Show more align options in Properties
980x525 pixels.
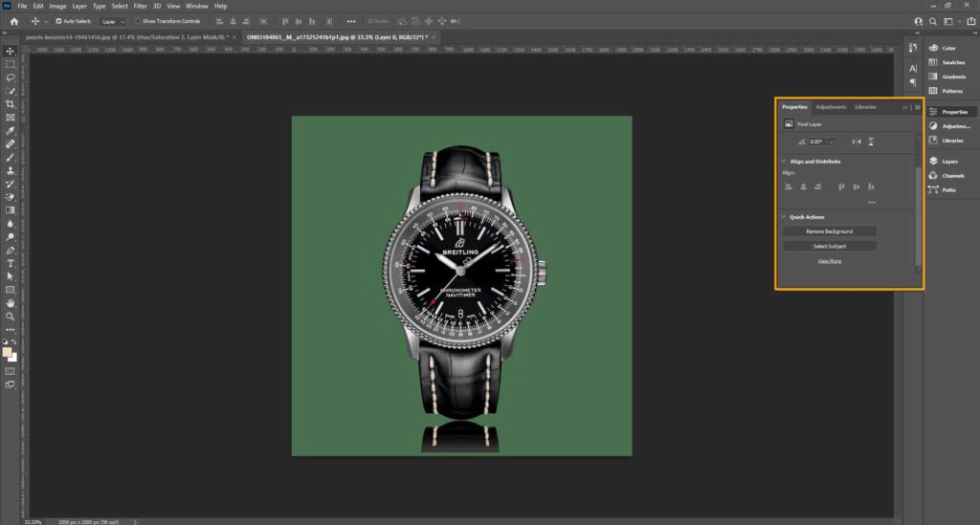(872, 203)
